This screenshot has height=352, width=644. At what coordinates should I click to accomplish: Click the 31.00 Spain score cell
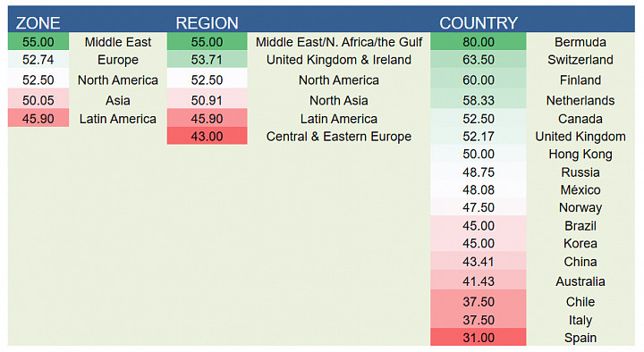[478, 338]
